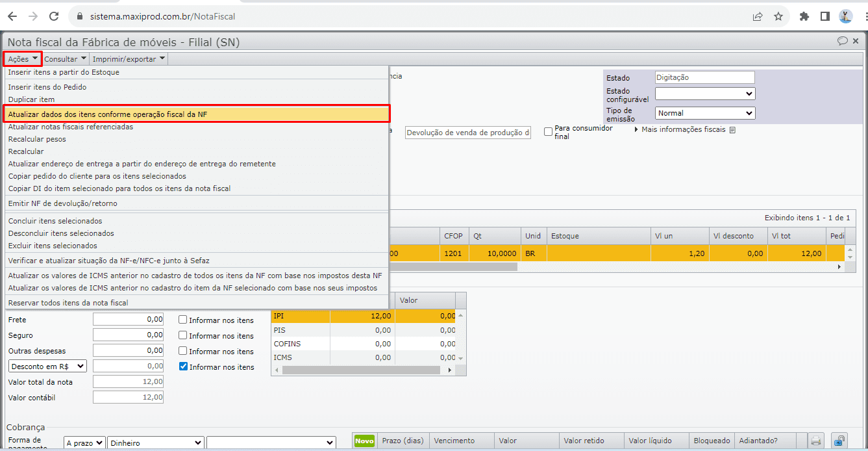868x451 pixels.
Task: Select Concluir itens selecionados
Action: pos(196,221)
